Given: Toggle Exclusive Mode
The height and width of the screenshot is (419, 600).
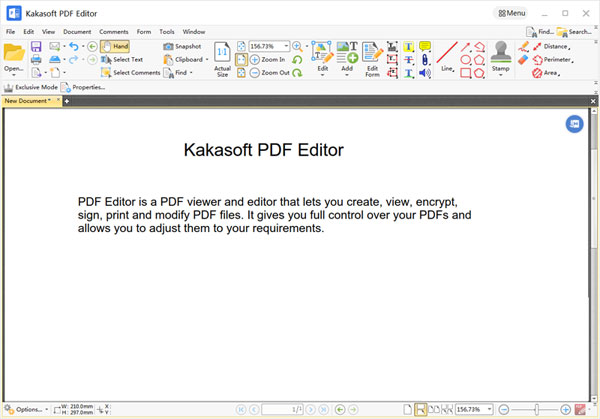Looking at the screenshot, I should [31, 88].
